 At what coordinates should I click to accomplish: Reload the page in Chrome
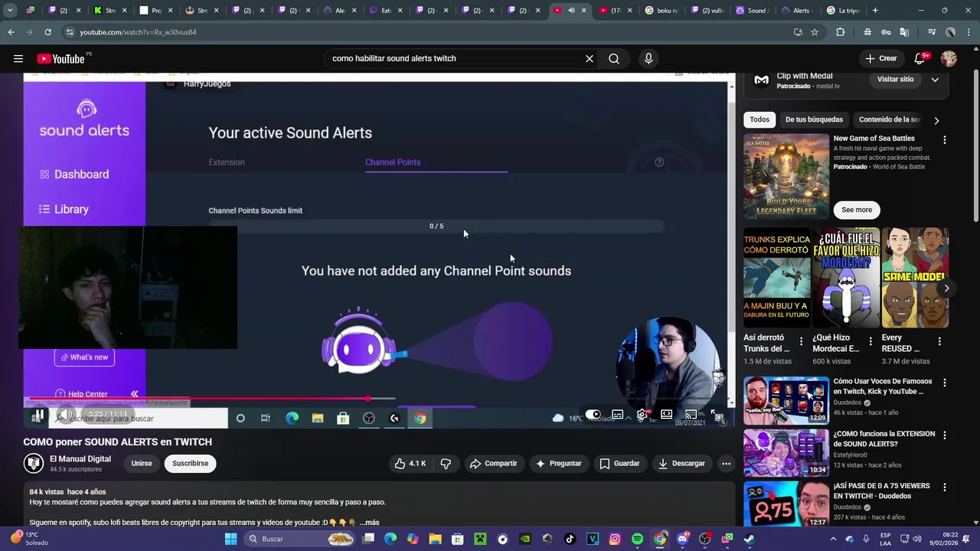pos(47,32)
